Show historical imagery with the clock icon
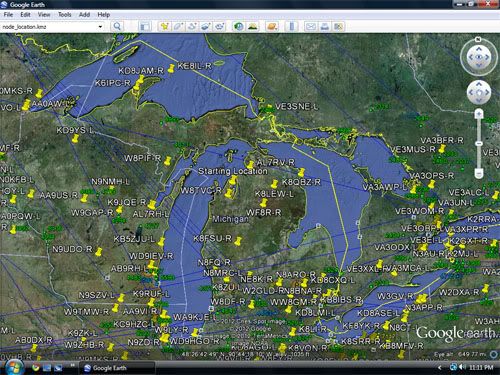 [x=238, y=26]
